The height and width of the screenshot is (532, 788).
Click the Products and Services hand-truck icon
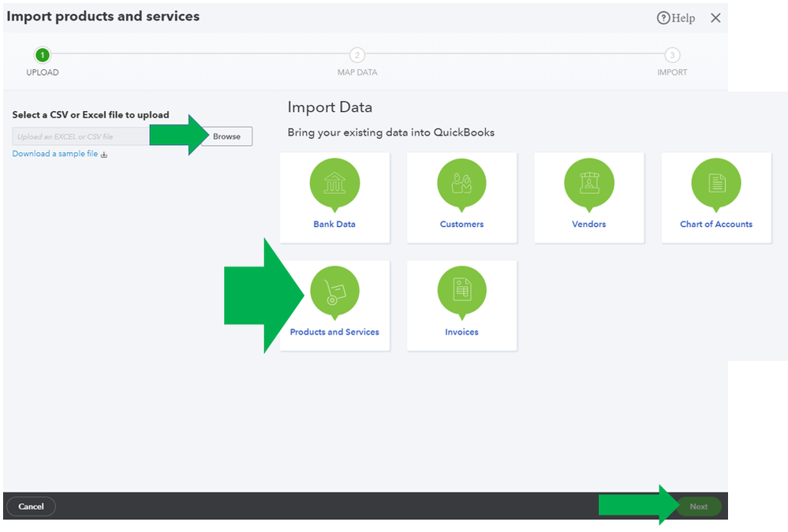click(x=334, y=290)
